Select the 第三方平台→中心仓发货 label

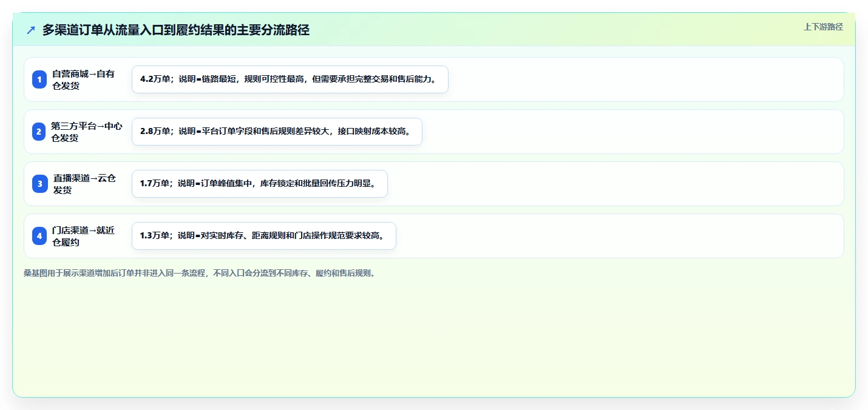click(x=87, y=132)
